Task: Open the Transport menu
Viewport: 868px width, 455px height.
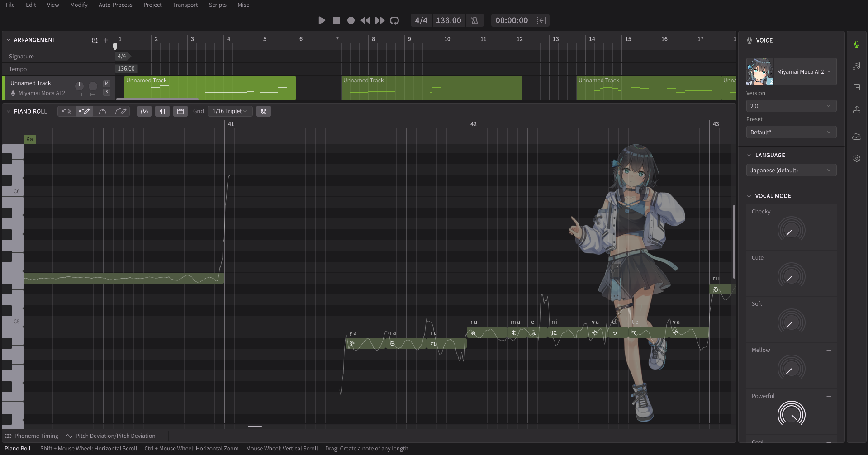Action: point(185,5)
